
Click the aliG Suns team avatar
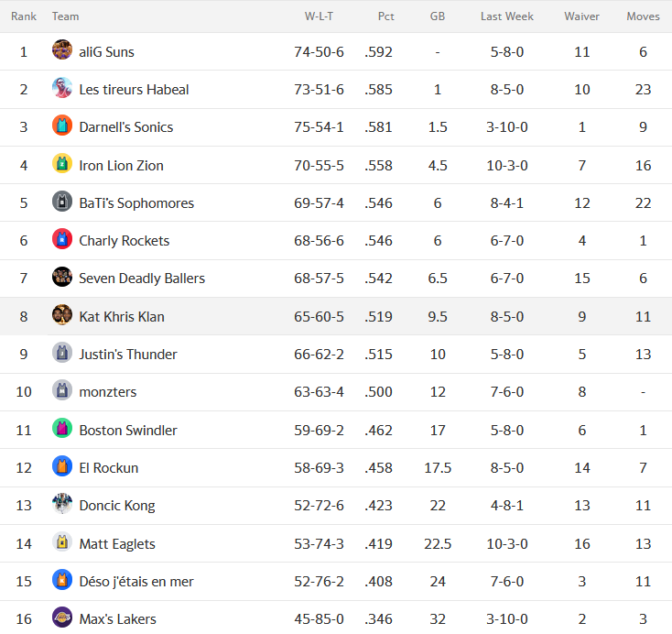62,49
